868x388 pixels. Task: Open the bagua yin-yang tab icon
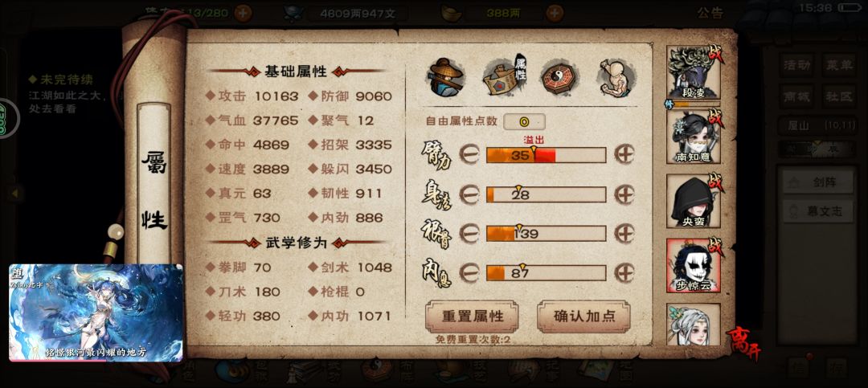tap(560, 76)
